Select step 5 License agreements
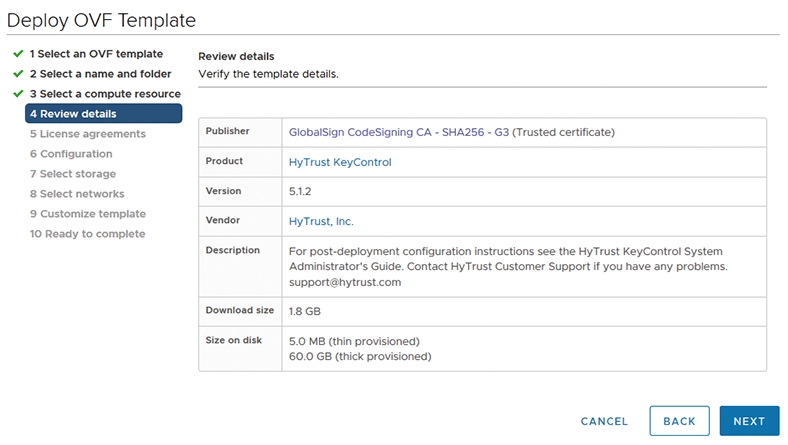 [x=87, y=134]
